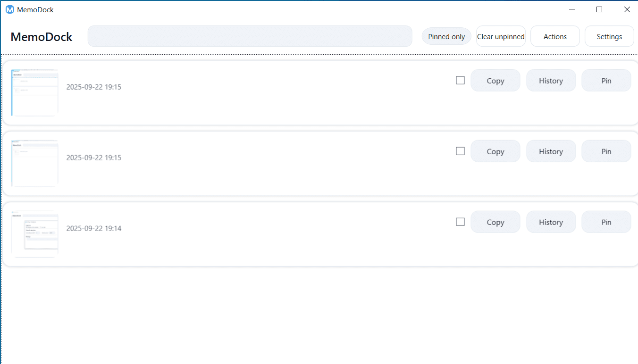Copy the second clip entry
This screenshot has height=364, width=638.
495,151
